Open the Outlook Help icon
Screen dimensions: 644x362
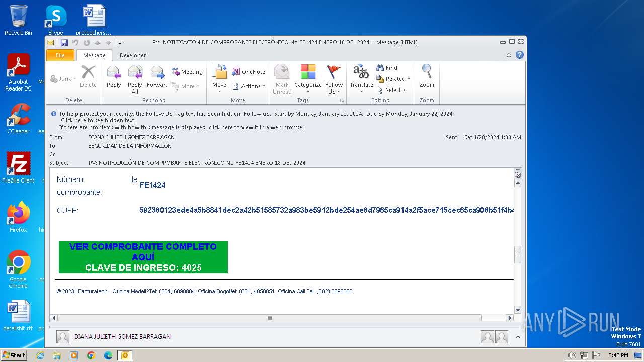pos(520,55)
